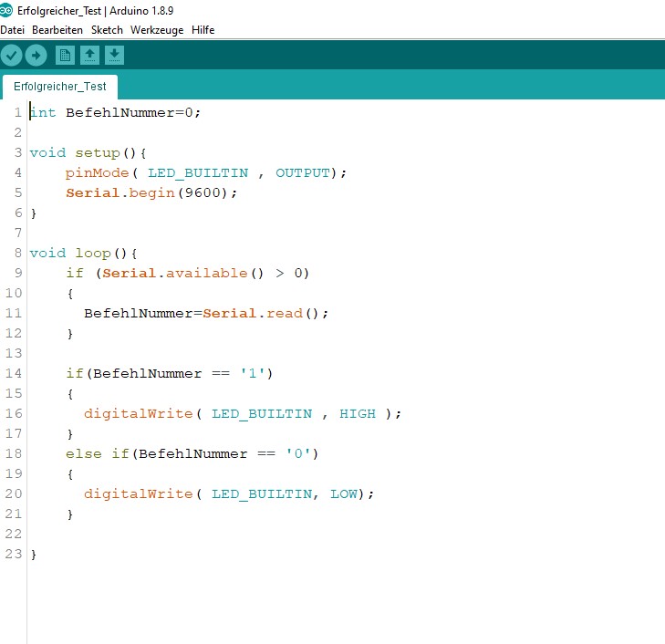The width and height of the screenshot is (665, 644).
Task: Click 'Serial.available()' on line 9
Action: coord(182,273)
